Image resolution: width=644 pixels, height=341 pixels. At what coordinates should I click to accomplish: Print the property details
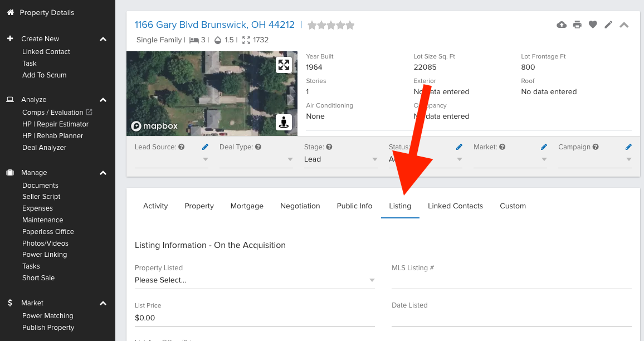(x=577, y=25)
